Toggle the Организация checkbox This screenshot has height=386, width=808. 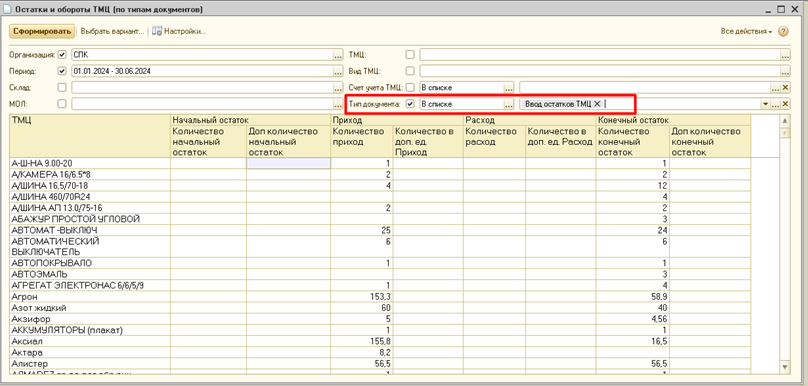click(x=62, y=55)
